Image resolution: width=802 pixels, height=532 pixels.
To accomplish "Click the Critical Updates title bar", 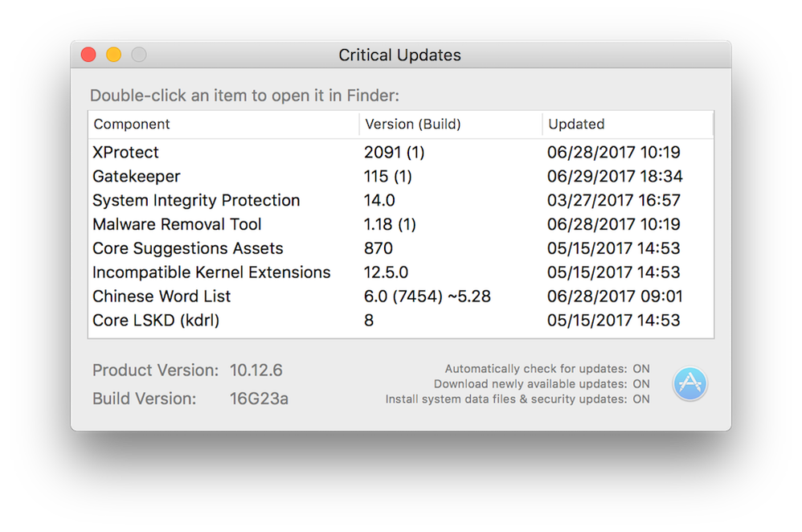I will [400, 55].
